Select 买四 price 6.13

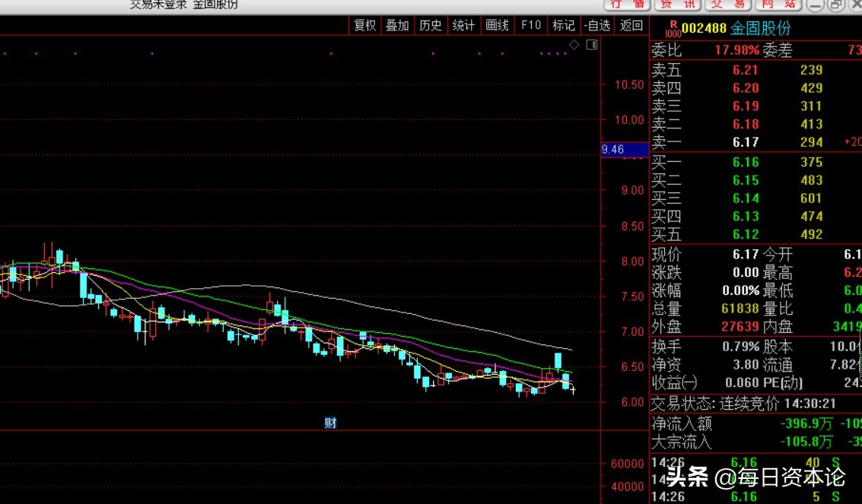point(746,217)
